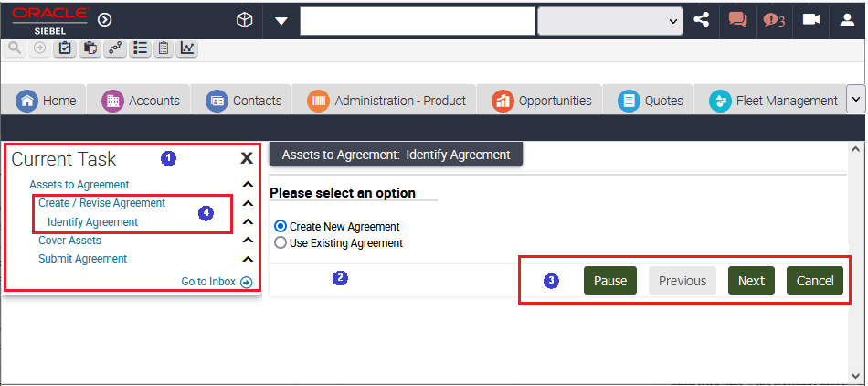Image resolution: width=868 pixels, height=386 pixels.
Task: Select Use Existing Agreement radio button
Action: coord(281,242)
